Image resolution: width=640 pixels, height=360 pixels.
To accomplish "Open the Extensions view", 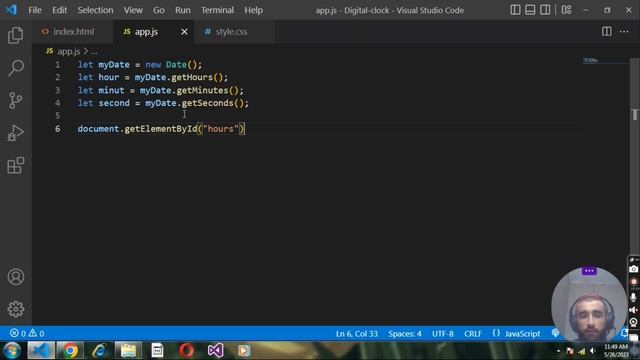I will 16,165.
